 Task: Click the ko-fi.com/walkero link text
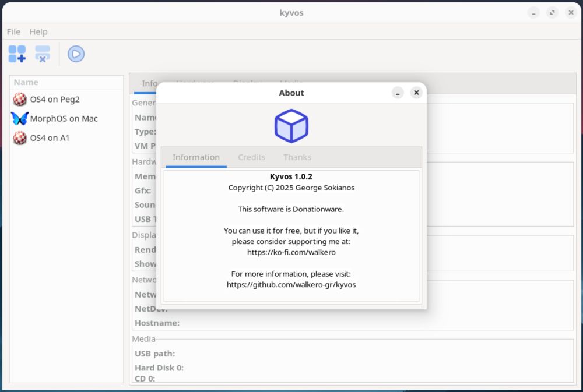(291, 252)
